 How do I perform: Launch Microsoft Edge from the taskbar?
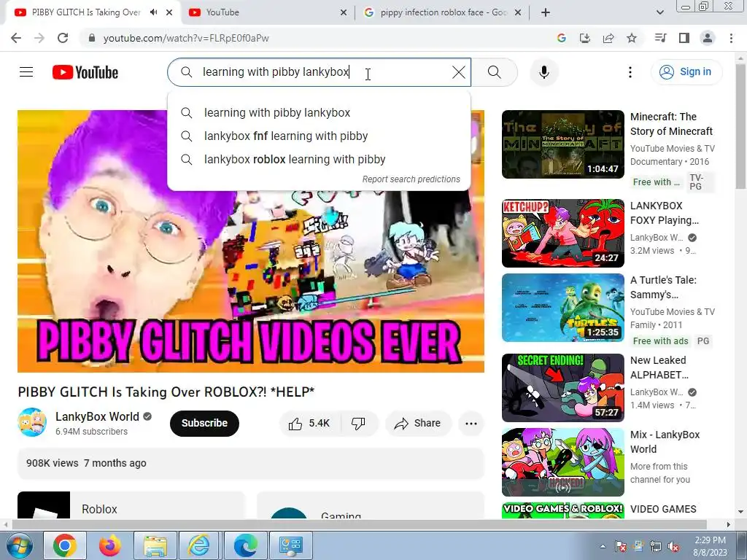246,545
